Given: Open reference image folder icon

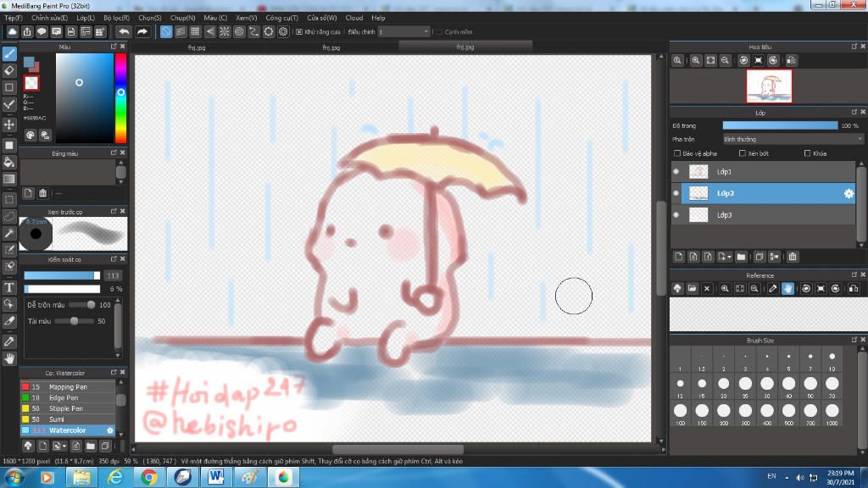Looking at the screenshot, I should (x=692, y=288).
